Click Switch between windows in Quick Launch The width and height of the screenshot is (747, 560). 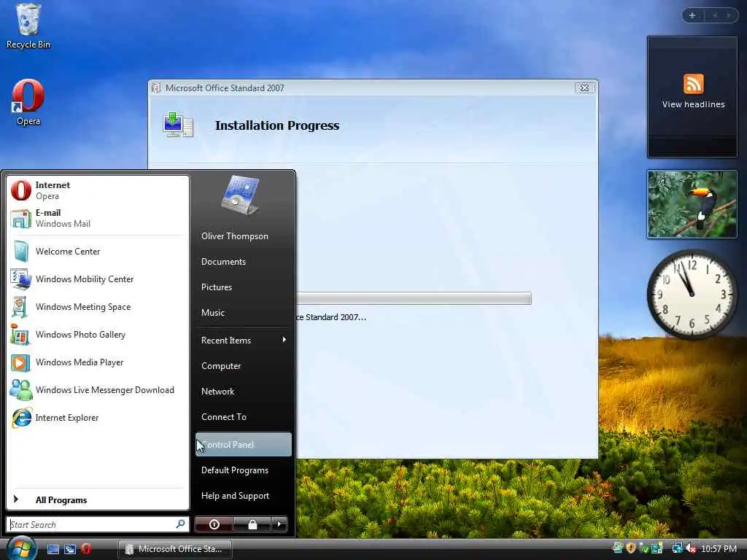[69, 549]
